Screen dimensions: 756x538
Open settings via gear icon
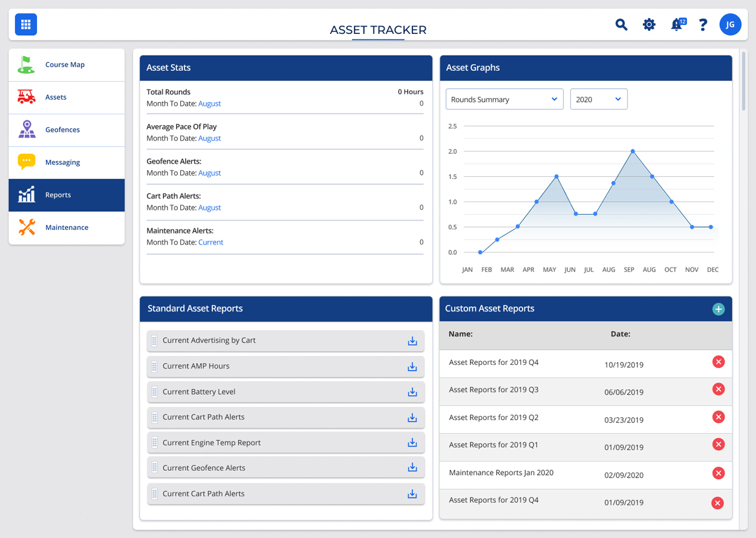(x=649, y=25)
